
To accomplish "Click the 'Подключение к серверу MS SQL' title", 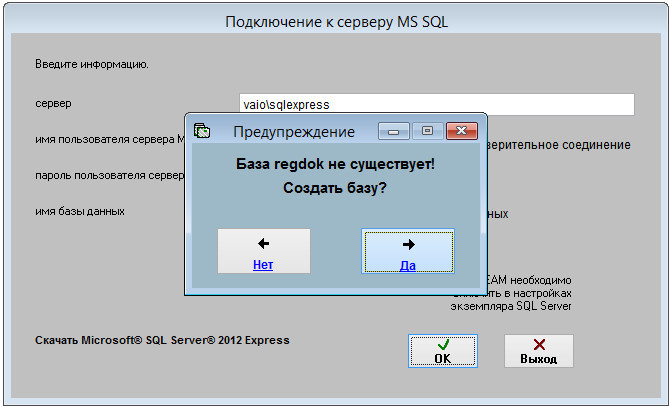I will [337, 22].
